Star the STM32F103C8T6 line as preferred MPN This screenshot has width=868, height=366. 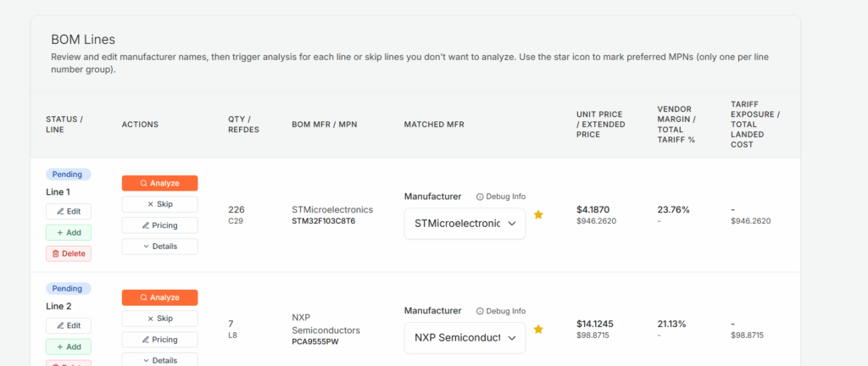pos(538,215)
